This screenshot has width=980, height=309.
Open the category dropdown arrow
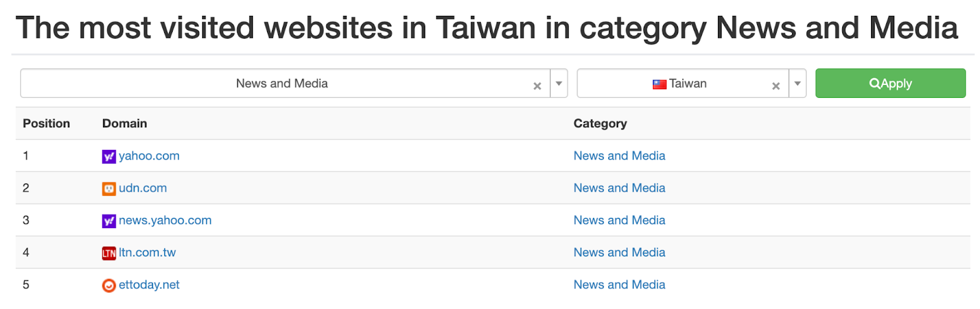coord(559,83)
